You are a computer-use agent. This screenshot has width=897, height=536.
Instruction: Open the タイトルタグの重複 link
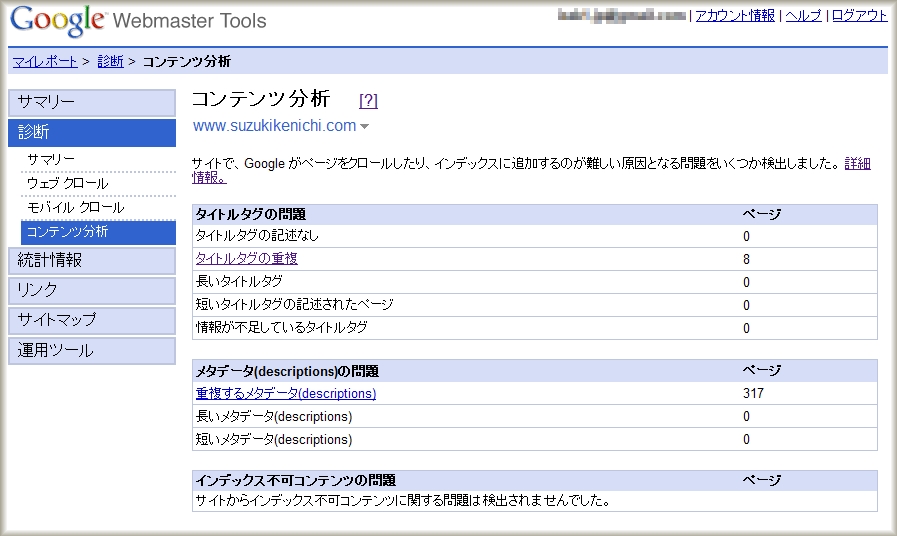(247, 259)
